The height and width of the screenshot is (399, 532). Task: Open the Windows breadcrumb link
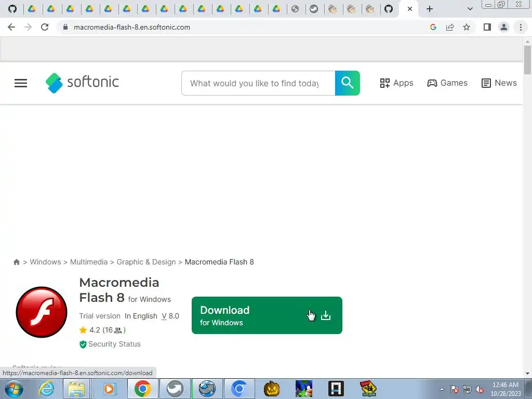pyautogui.click(x=46, y=262)
